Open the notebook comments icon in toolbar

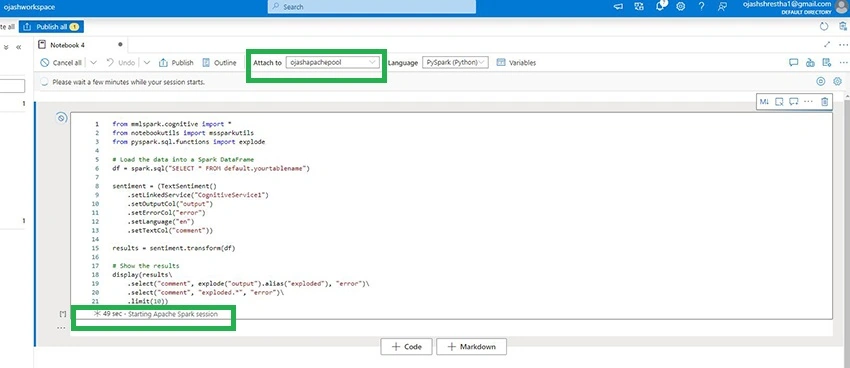(x=794, y=62)
